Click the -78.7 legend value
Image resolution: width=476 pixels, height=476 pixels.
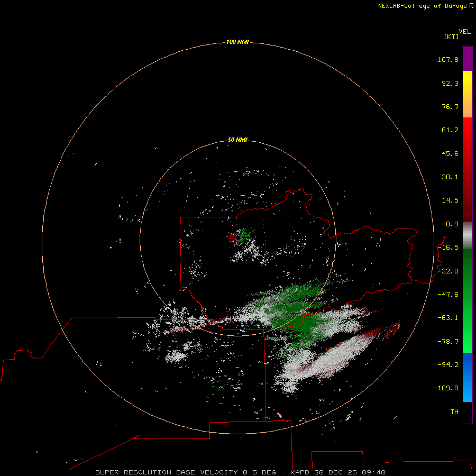(448, 342)
